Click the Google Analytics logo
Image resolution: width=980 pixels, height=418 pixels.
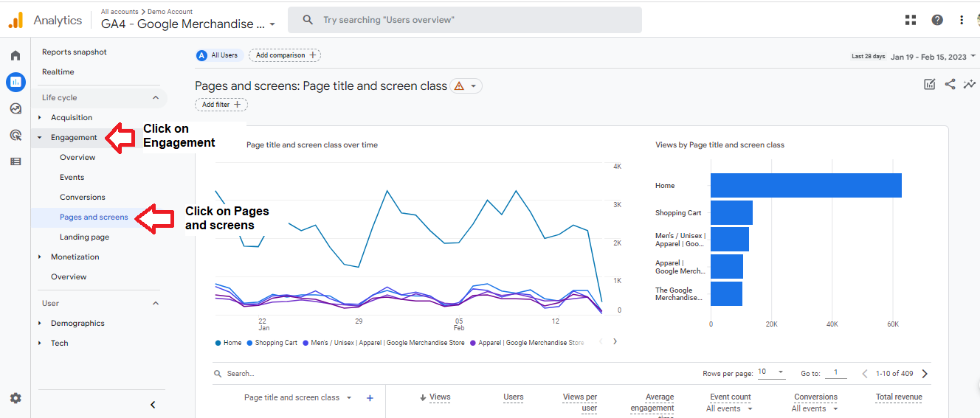15,21
